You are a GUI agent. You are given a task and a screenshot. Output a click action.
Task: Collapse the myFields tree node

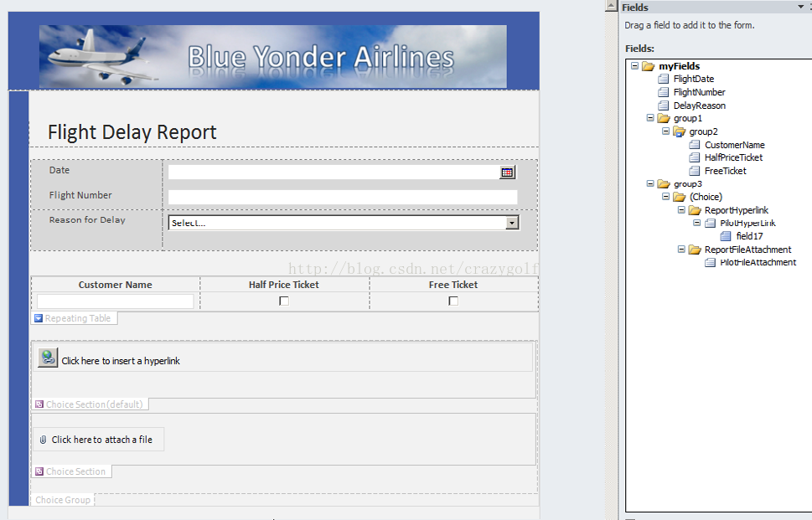(x=634, y=65)
